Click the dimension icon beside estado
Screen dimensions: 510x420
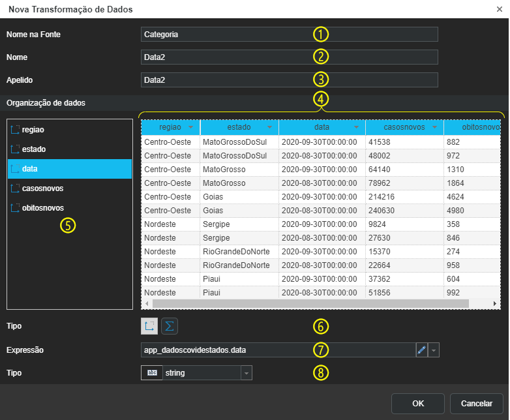(15, 149)
